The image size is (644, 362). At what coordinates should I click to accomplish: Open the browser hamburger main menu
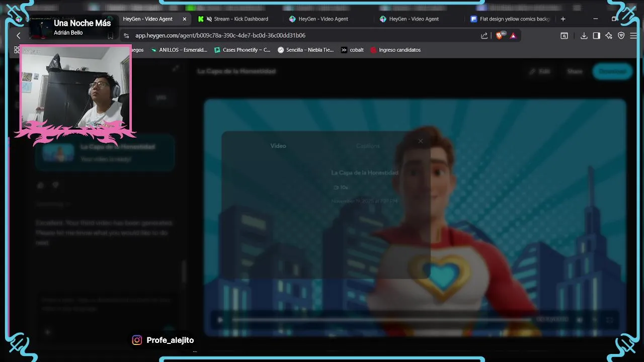(633, 36)
